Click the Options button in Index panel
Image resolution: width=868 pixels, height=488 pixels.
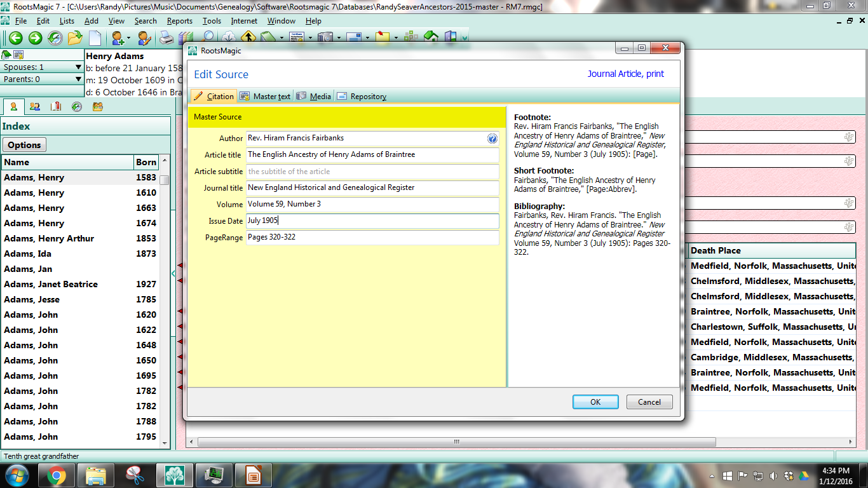coord(24,144)
